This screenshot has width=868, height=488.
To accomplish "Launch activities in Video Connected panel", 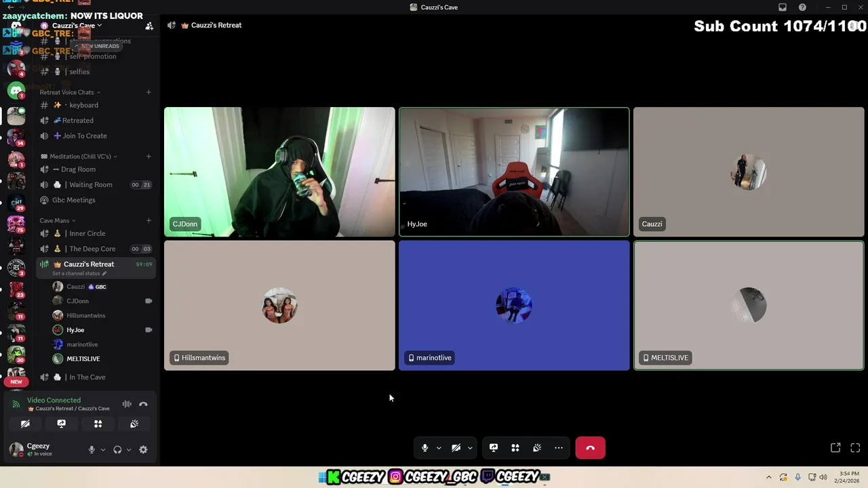I will 98,424.
